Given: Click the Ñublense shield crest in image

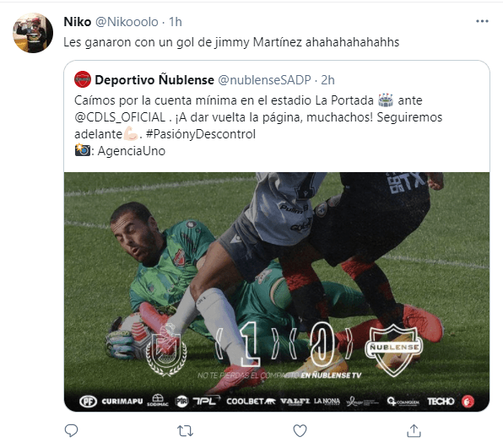Looking at the screenshot, I should 394,350.
